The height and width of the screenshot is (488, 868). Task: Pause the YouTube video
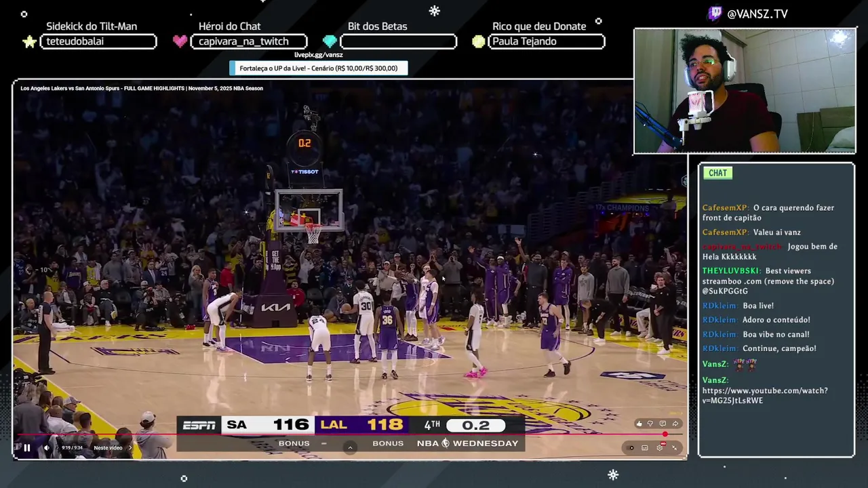click(x=27, y=447)
